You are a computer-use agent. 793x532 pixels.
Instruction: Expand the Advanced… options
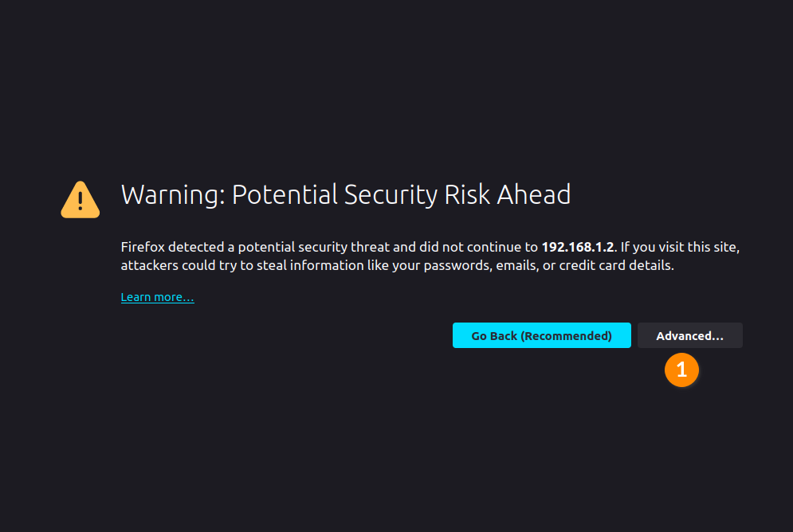click(690, 335)
